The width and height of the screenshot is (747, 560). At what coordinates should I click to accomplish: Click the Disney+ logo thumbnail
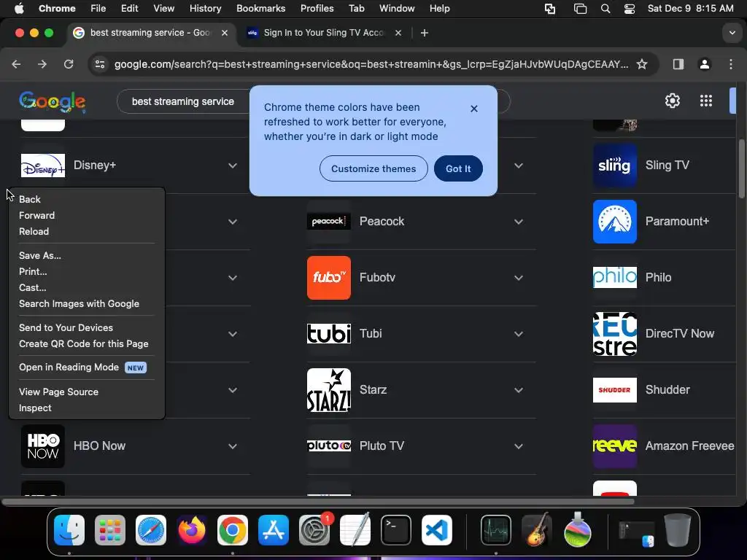pos(43,166)
